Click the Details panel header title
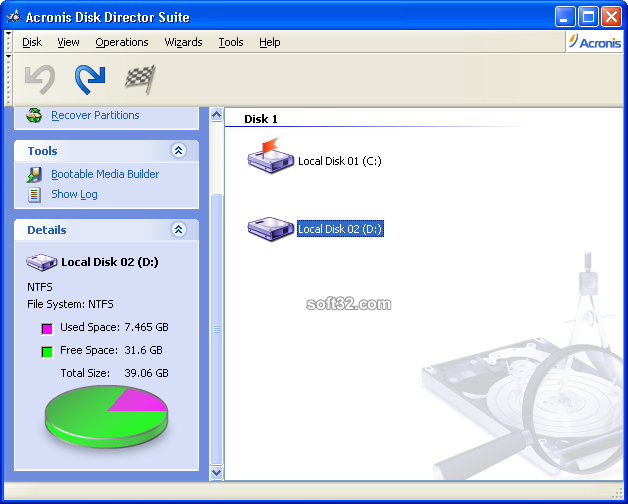This screenshot has width=628, height=504. point(47,230)
